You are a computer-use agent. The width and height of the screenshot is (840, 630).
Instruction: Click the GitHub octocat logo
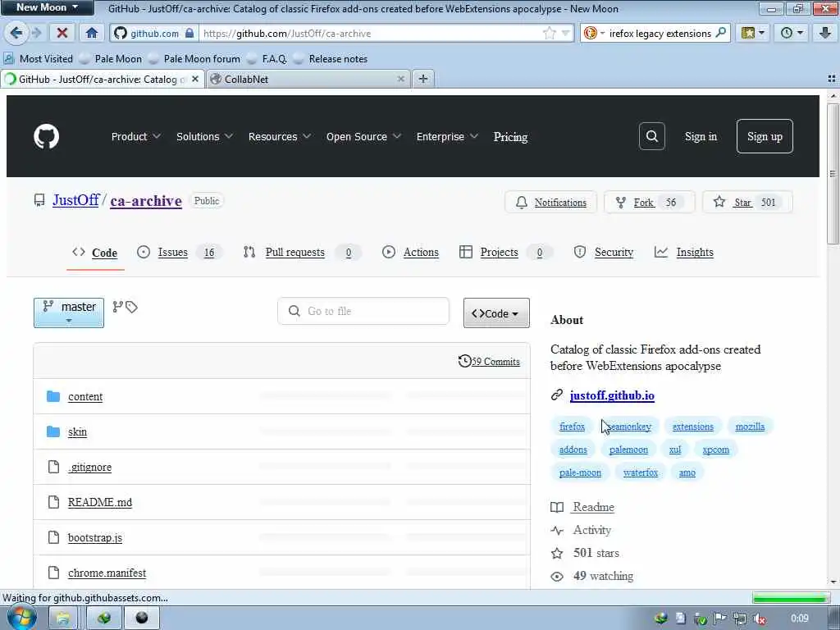pyautogui.click(x=47, y=137)
